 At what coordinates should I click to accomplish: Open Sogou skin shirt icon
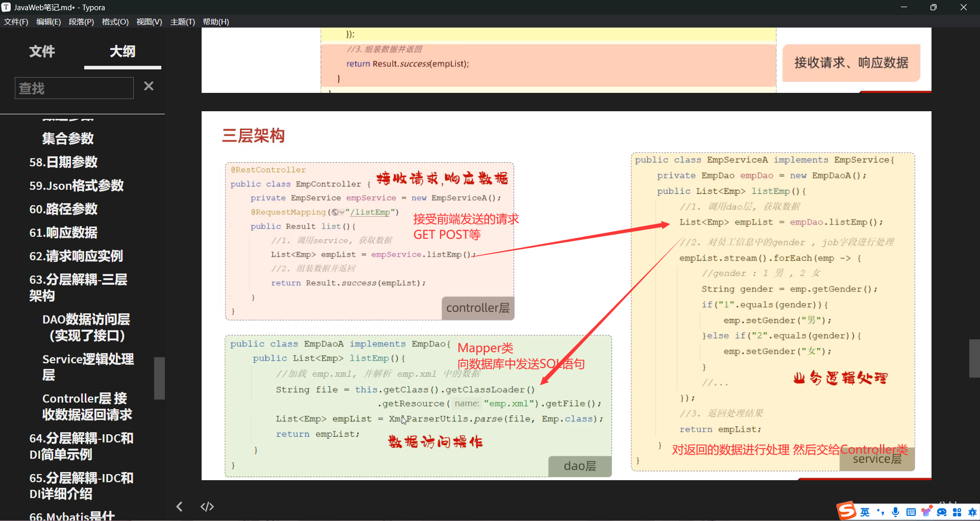pyautogui.click(x=926, y=512)
